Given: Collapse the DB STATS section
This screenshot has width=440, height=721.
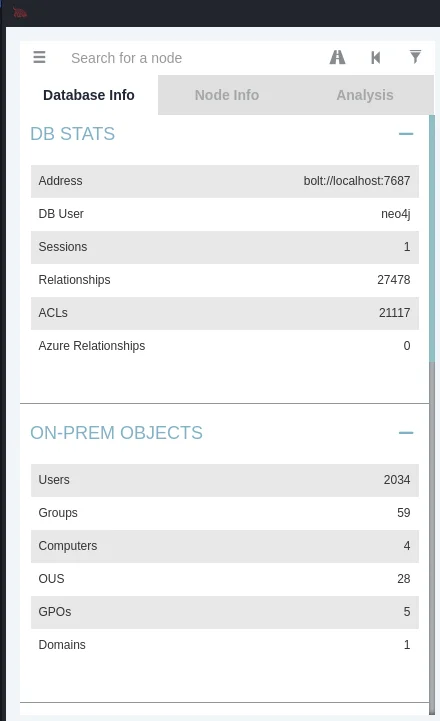Looking at the screenshot, I should (406, 134).
